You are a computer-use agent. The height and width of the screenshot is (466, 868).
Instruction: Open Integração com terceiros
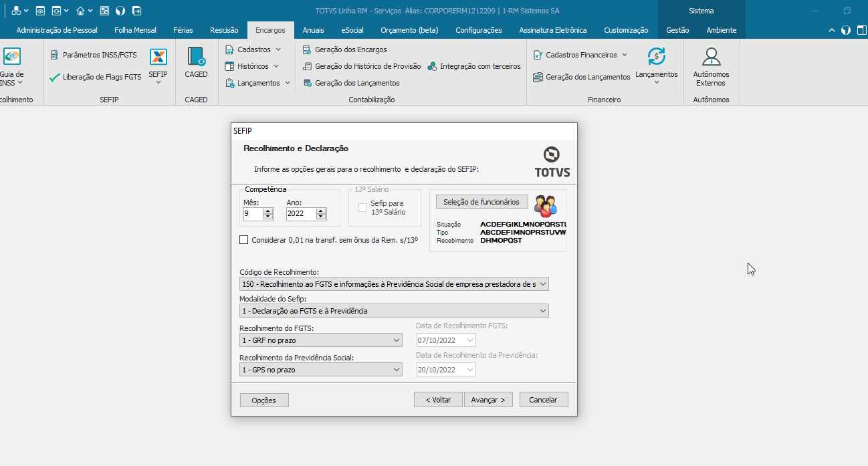pos(474,66)
